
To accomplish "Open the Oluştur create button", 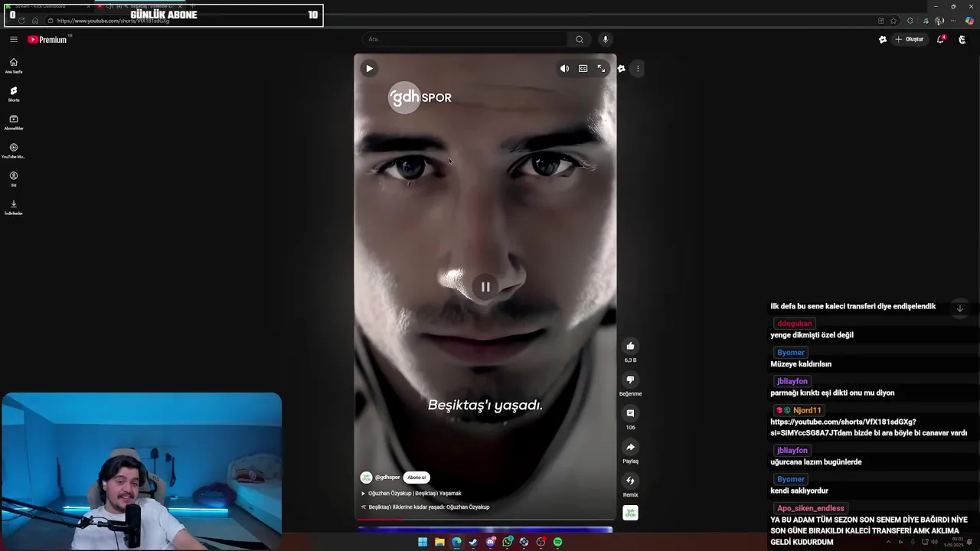I will 910,39.
